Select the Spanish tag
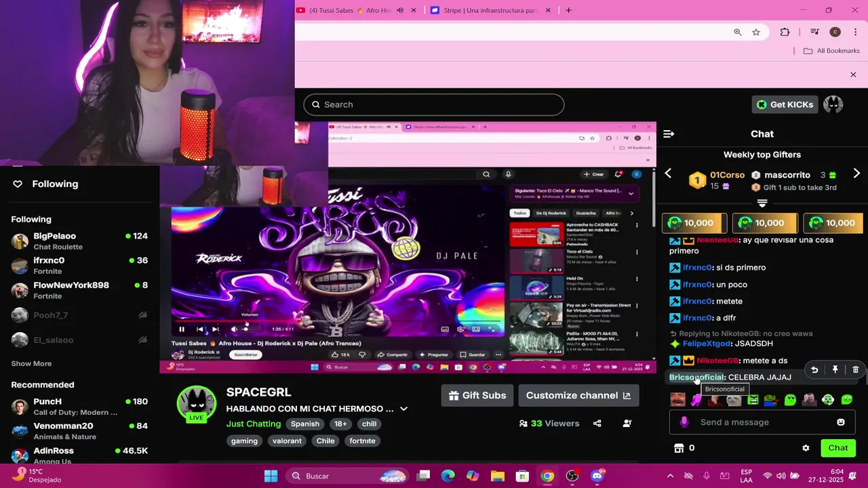This screenshot has width=868, height=488. 305,424
